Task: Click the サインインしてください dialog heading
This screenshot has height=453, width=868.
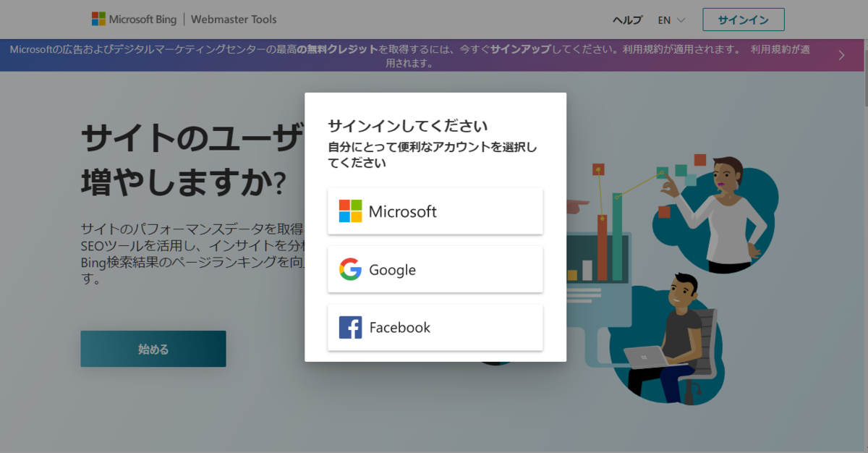Action: coord(408,125)
